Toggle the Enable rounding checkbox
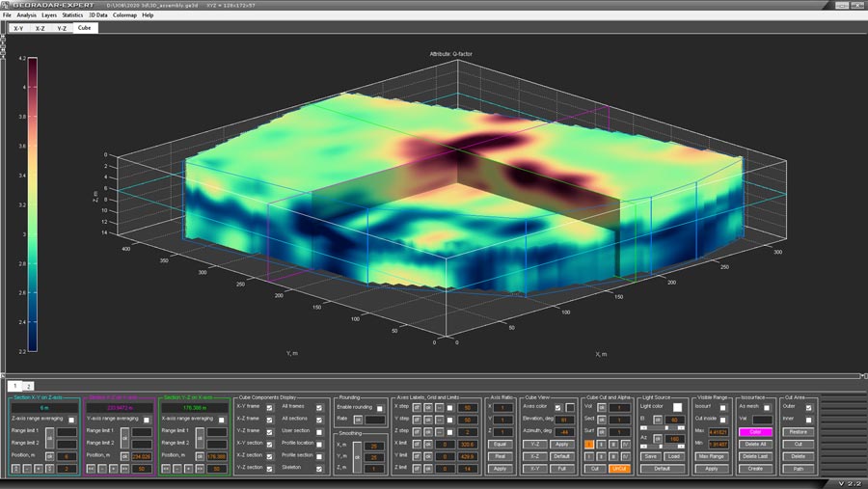Image resolution: width=868 pixels, height=489 pixels. click(380, 408)
